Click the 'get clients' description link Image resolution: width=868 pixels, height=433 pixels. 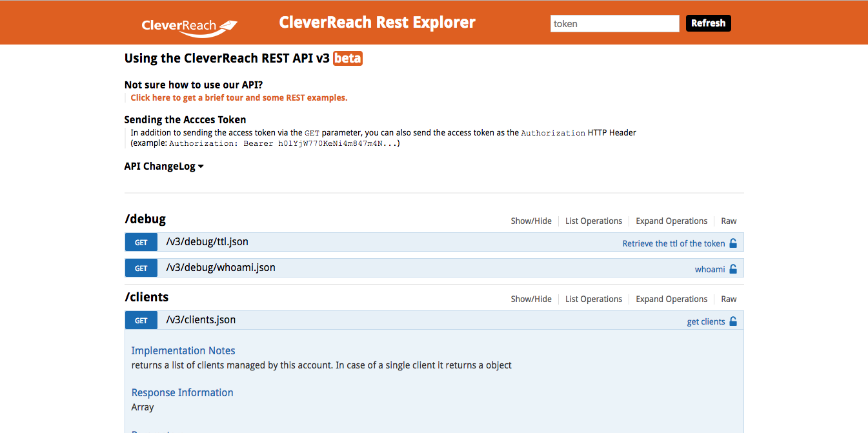point(706,321)
